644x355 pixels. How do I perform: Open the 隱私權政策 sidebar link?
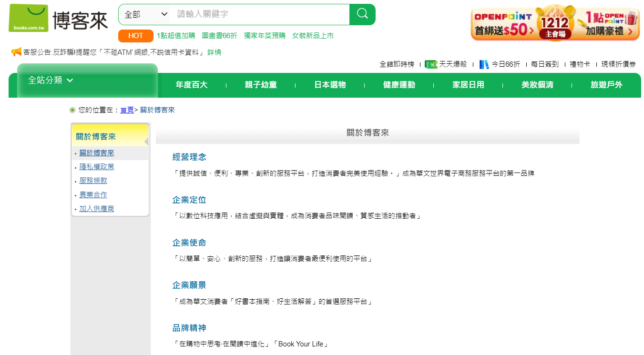pos(97,167)
